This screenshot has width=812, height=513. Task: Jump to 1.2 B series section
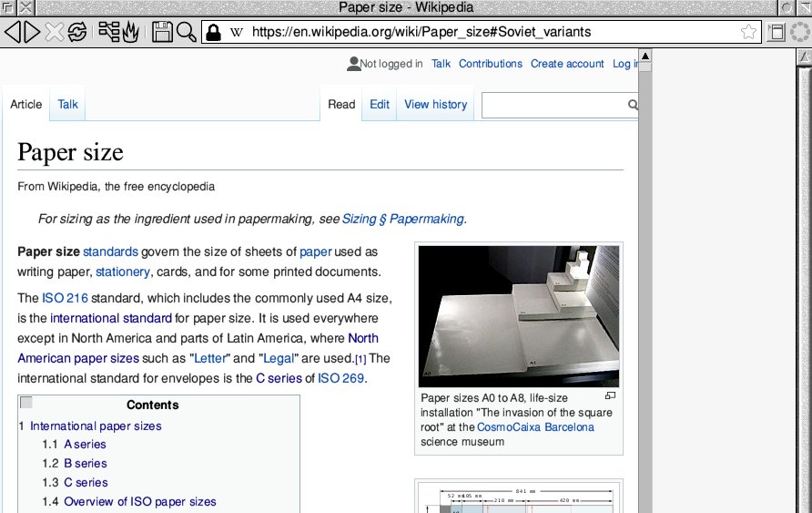(x=86, y=463)
